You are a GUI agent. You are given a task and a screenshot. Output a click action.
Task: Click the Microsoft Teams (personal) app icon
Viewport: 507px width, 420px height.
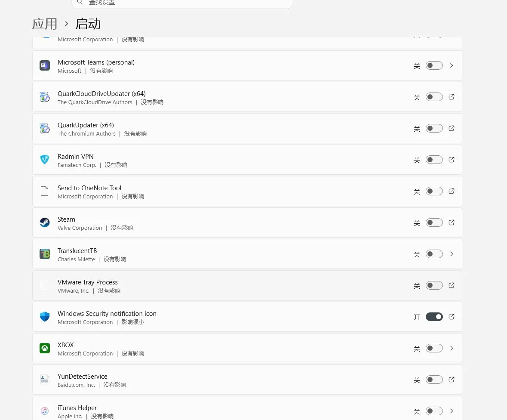[45, 65]
